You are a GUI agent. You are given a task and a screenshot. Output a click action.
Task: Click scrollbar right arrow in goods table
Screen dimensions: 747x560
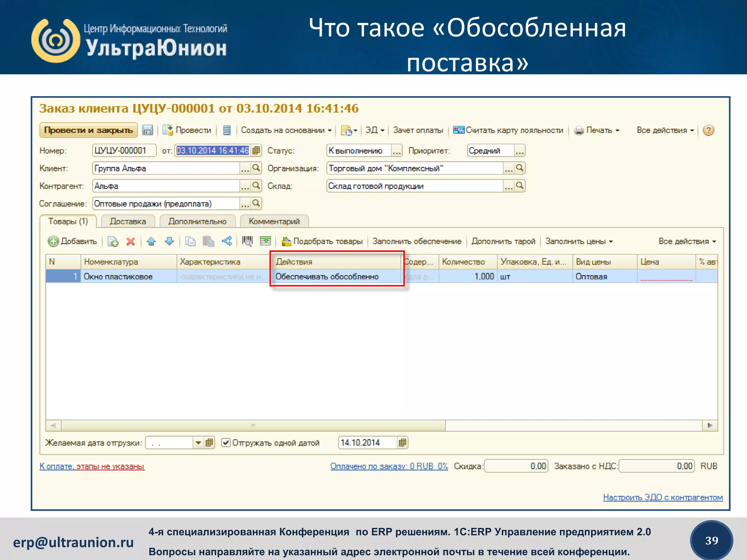point(710,425)
